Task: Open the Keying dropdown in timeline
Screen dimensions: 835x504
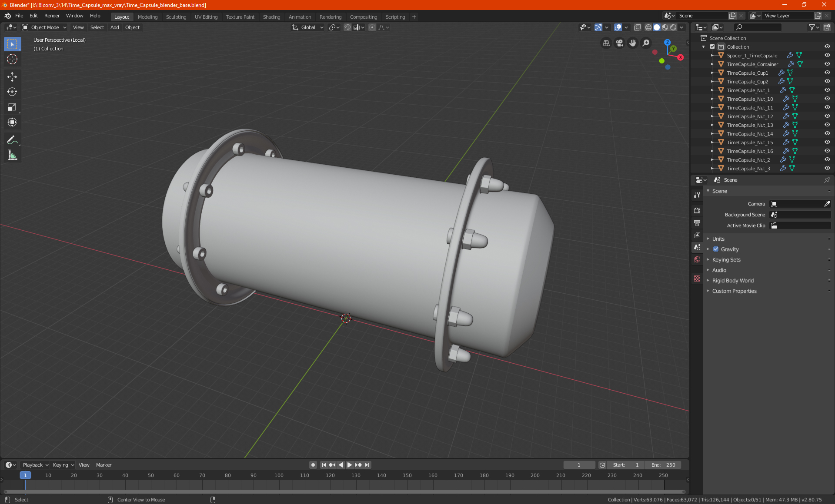Action: tap(63, 465)
